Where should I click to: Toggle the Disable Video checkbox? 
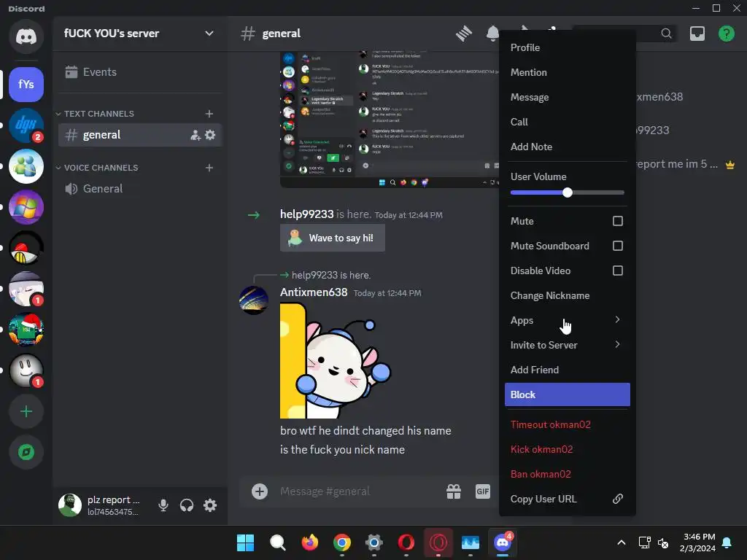click(617, 271)
